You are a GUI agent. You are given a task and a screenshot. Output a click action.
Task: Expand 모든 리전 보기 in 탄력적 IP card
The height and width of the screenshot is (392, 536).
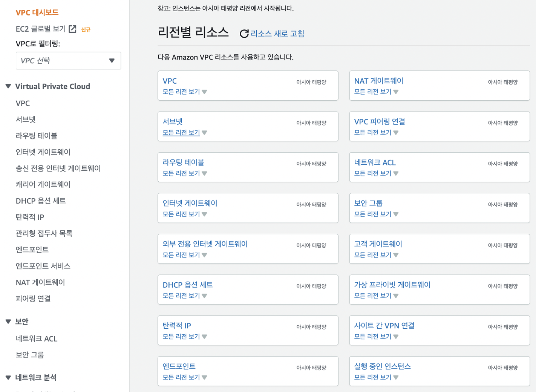click(185, 337)
